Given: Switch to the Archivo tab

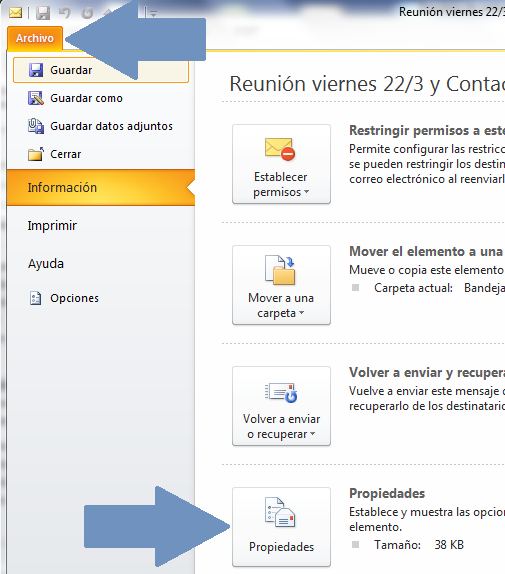Looking at the screenshot, I should point(35,38).
